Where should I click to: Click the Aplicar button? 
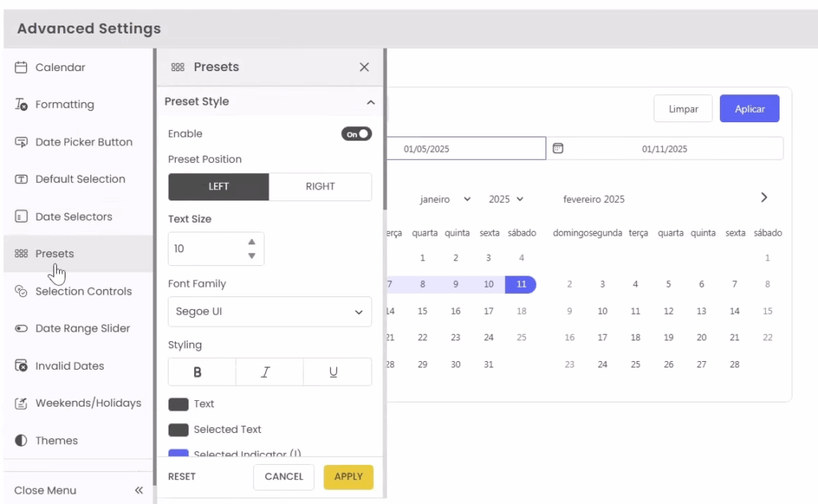pos(749,109)
